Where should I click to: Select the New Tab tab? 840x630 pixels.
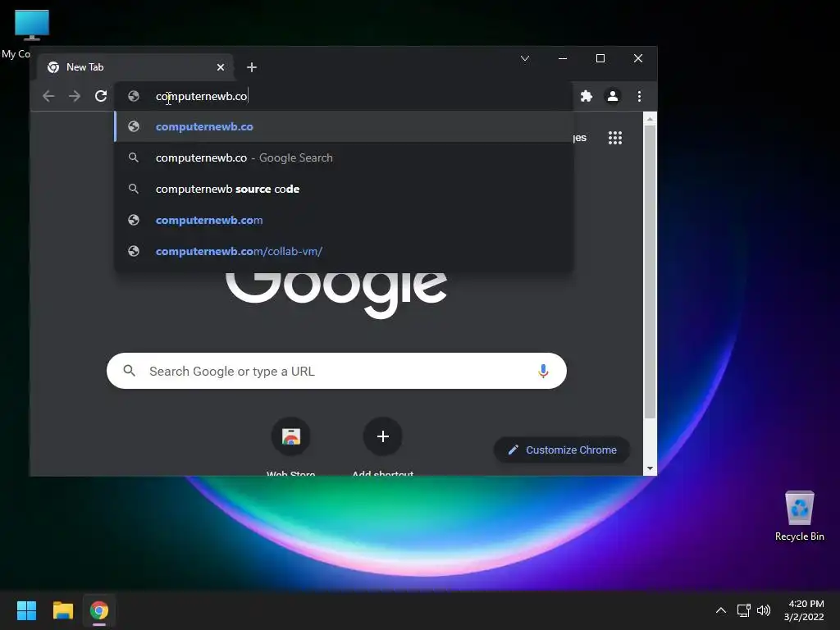click(135, 67)
